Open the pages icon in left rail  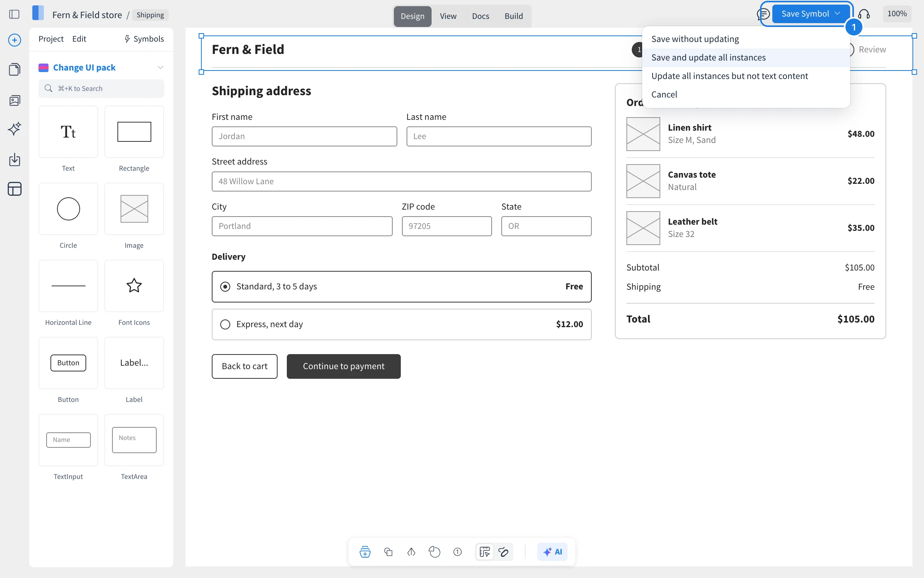tap(15, 69)
